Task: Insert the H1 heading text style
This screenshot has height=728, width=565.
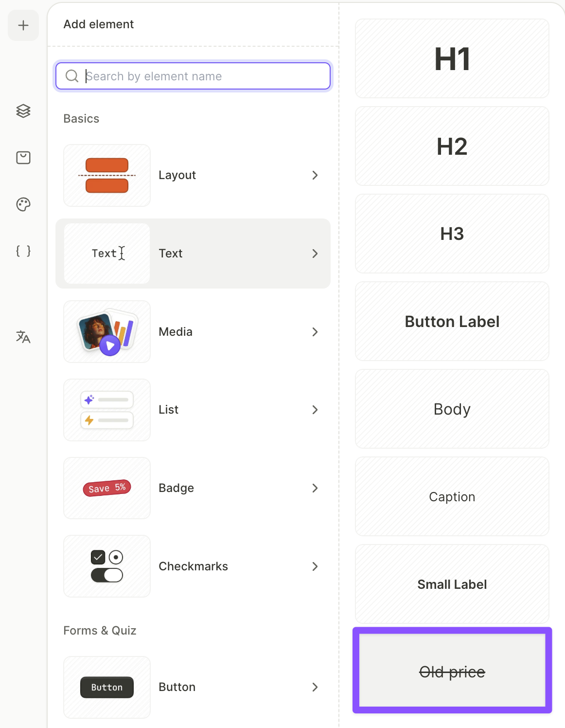Action: pyautogui.click(x=452, y=58)
